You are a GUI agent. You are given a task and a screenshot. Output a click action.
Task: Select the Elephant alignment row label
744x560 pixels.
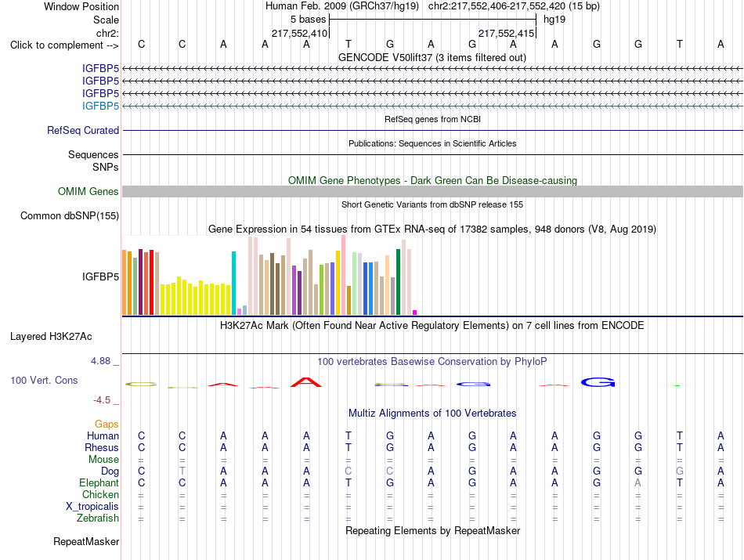coord(99,483)
